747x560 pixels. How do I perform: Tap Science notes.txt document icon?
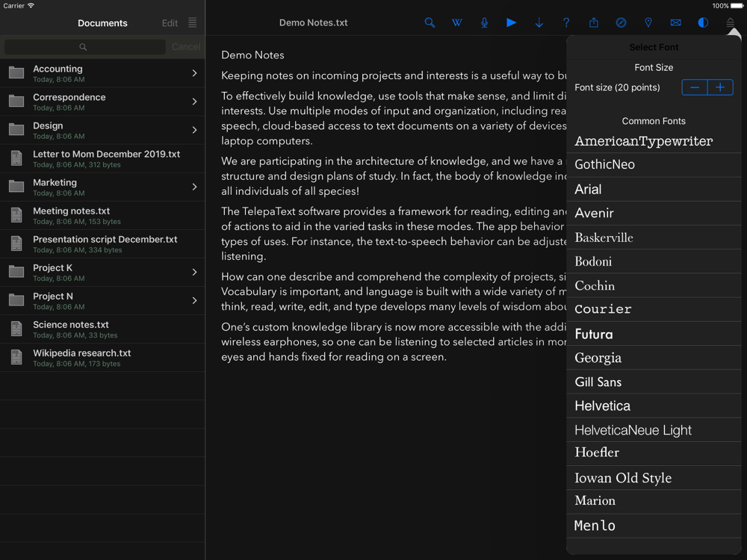click(x=16, y=329)
